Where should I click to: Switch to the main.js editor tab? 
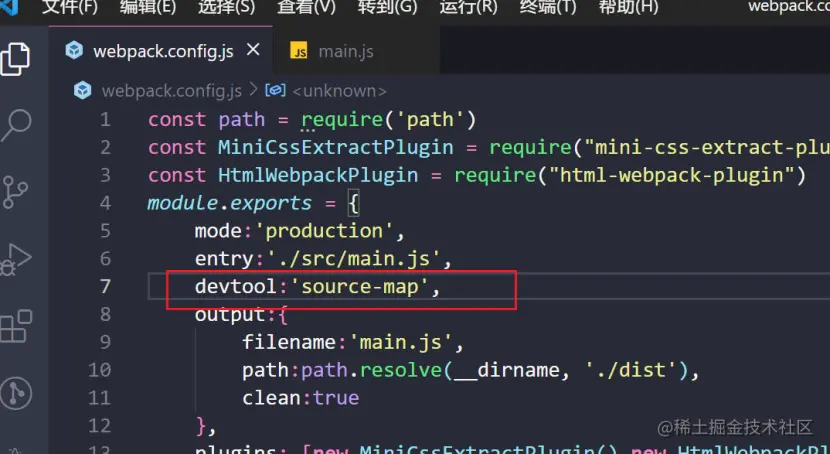coord(356,51)
